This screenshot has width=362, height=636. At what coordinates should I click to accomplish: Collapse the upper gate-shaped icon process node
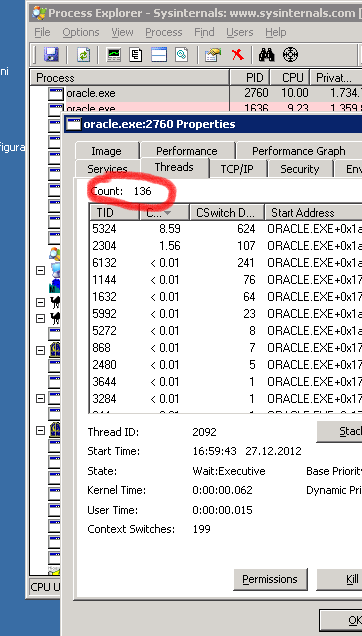click(x=40, y=350)
